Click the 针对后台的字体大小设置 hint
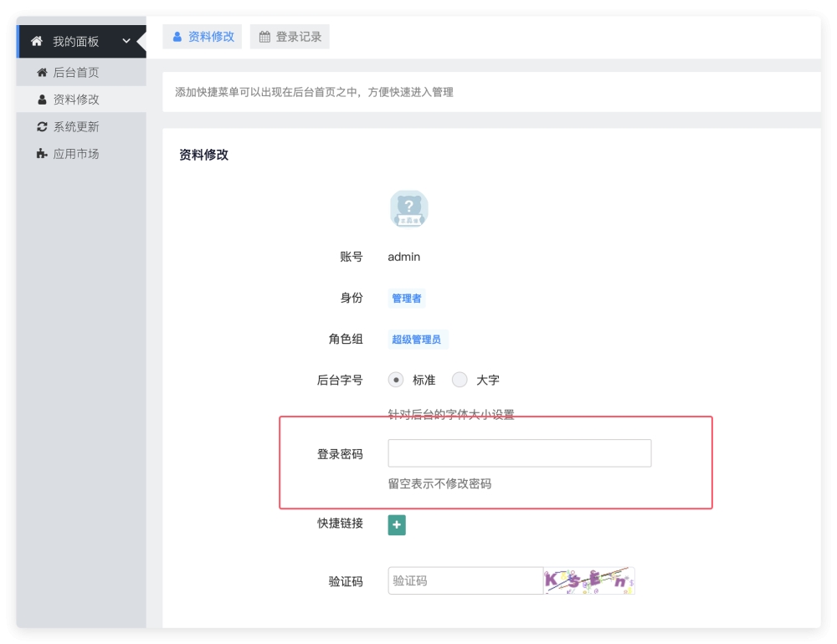 (x=451, y=414)
